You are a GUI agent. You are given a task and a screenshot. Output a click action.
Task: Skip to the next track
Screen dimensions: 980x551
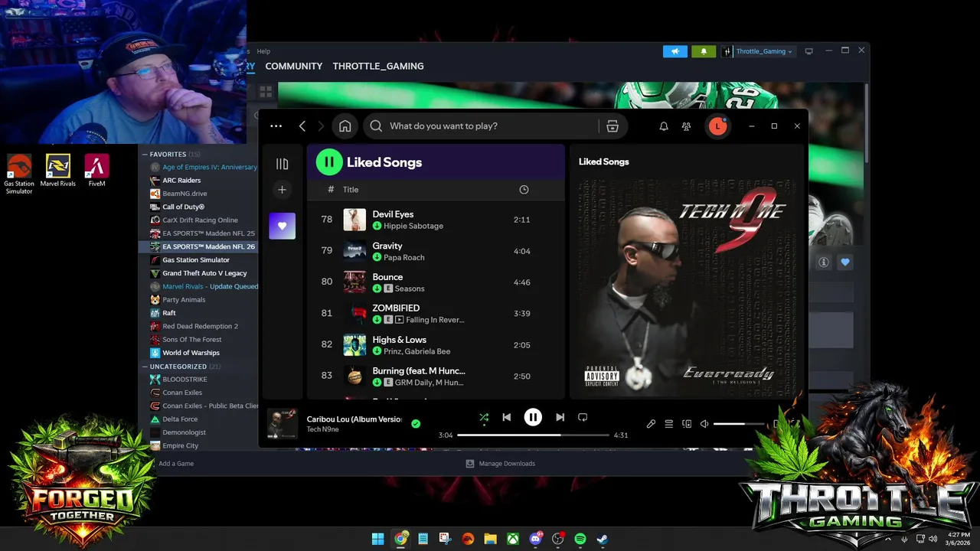coord(560,417)
